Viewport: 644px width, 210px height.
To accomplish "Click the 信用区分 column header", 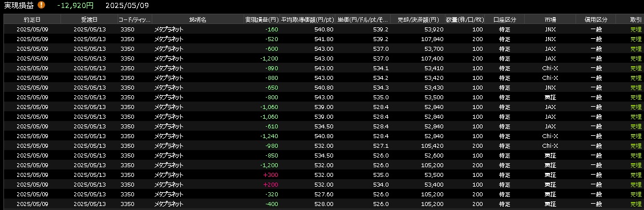I will [x=596, y=19].
